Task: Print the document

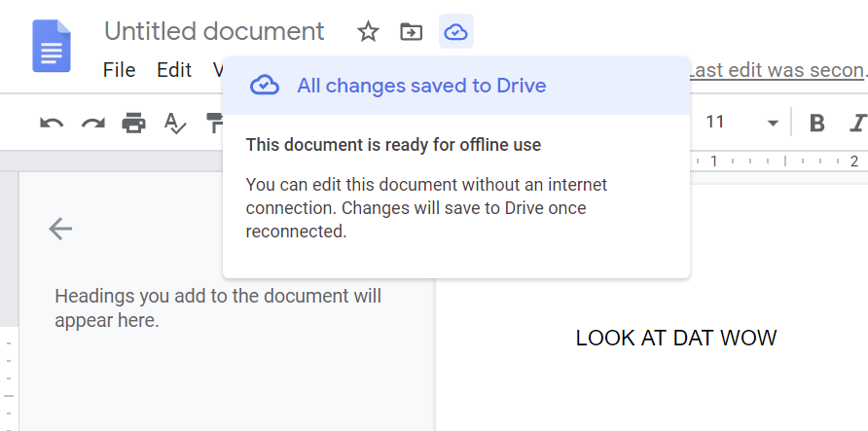Action: click(x=133, y=123)
